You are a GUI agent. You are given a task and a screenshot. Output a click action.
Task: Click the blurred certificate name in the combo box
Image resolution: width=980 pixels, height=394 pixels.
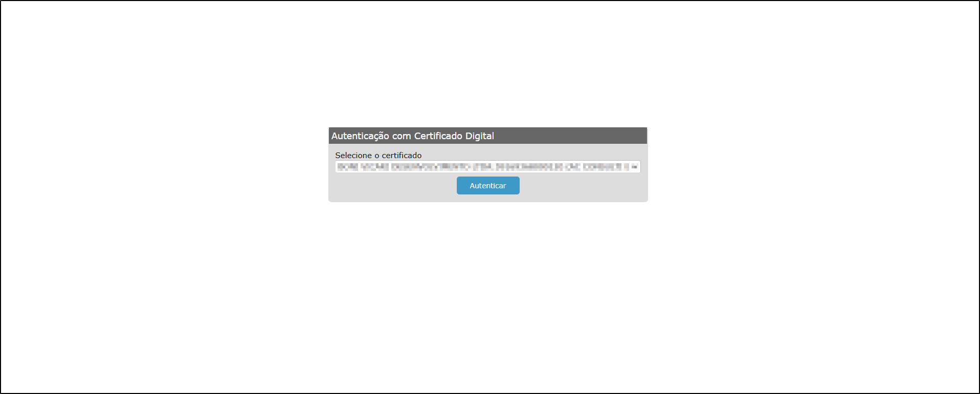[483, 167]
